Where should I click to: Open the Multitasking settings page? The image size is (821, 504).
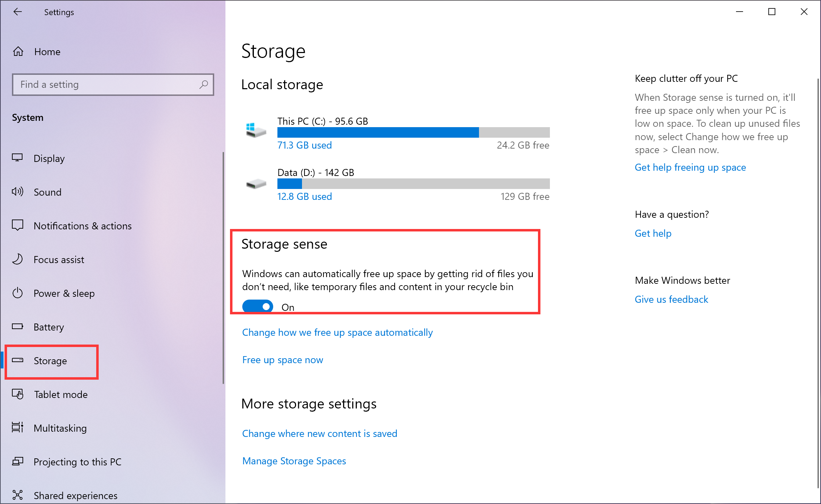(60, 428)
